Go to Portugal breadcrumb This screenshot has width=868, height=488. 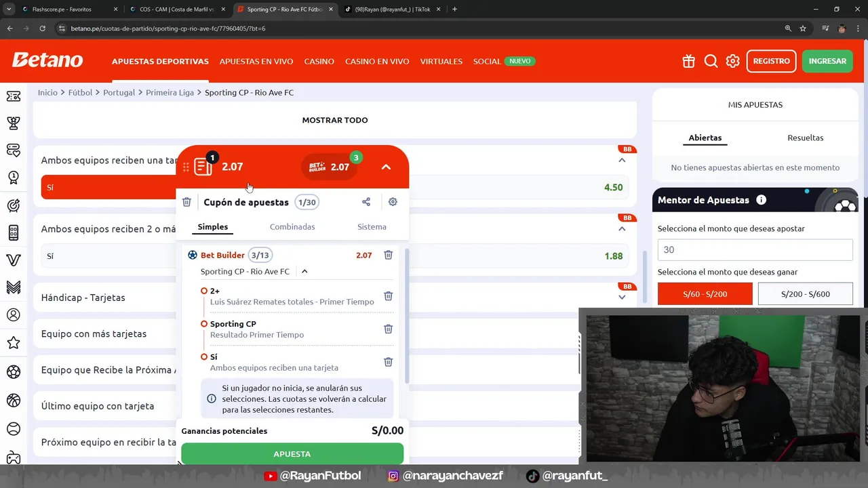(x=119, y=92)
